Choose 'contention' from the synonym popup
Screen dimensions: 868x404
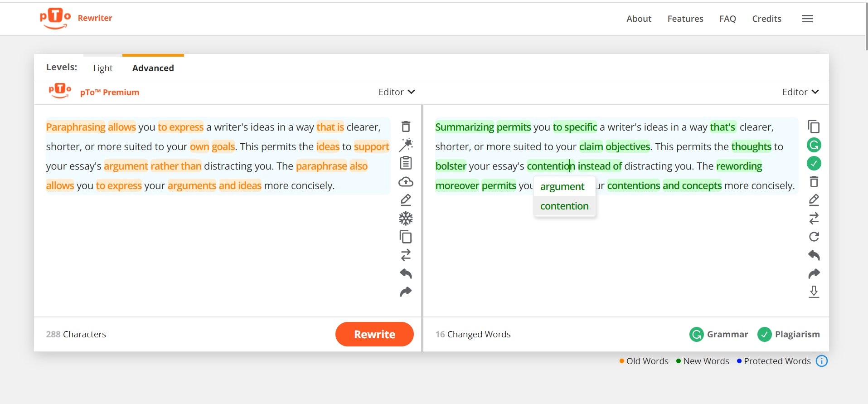click(x=564, y=206)
